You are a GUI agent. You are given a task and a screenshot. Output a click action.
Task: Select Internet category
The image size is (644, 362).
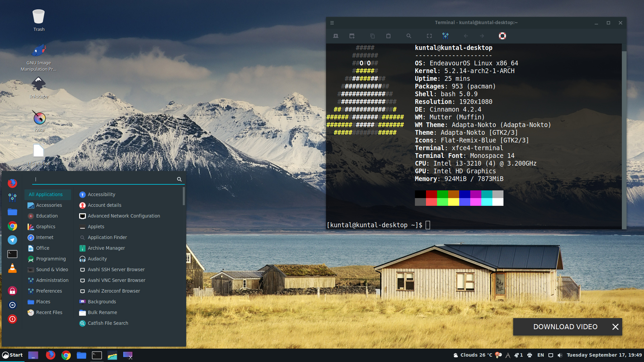tap(48, 237)
